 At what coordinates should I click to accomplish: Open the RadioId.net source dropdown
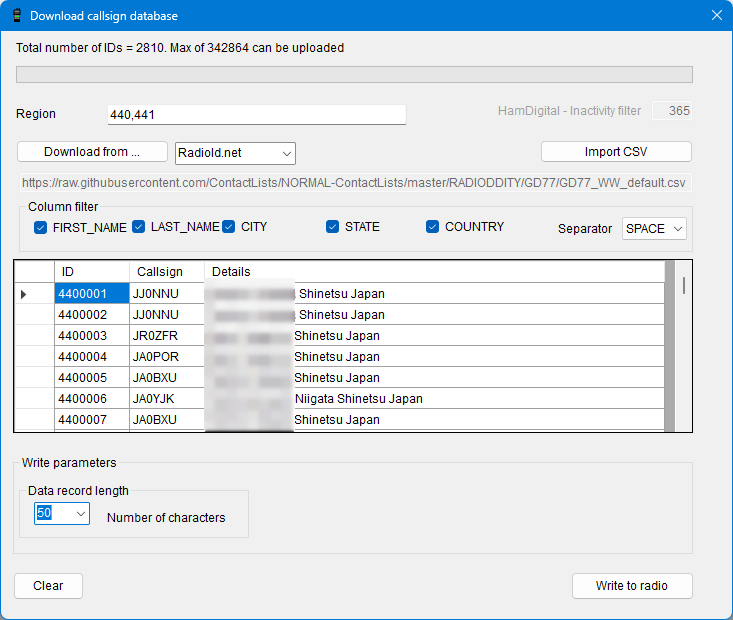(235, 153)
